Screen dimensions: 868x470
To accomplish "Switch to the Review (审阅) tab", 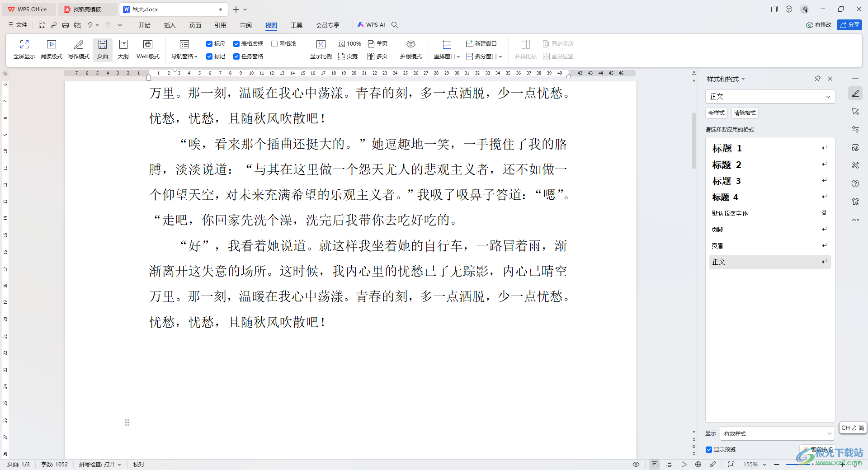I will click(x=246, y=25).
